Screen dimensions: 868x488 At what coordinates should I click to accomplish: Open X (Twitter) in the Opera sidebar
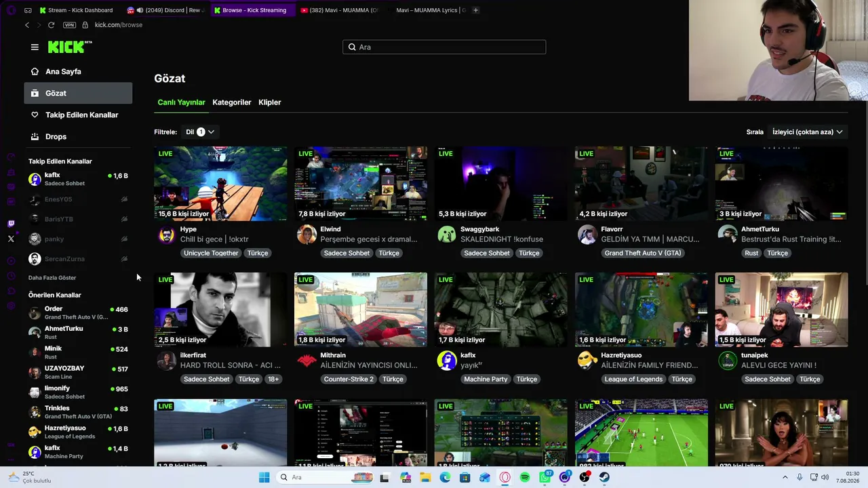pyautogui.click(x=11, y=239)
